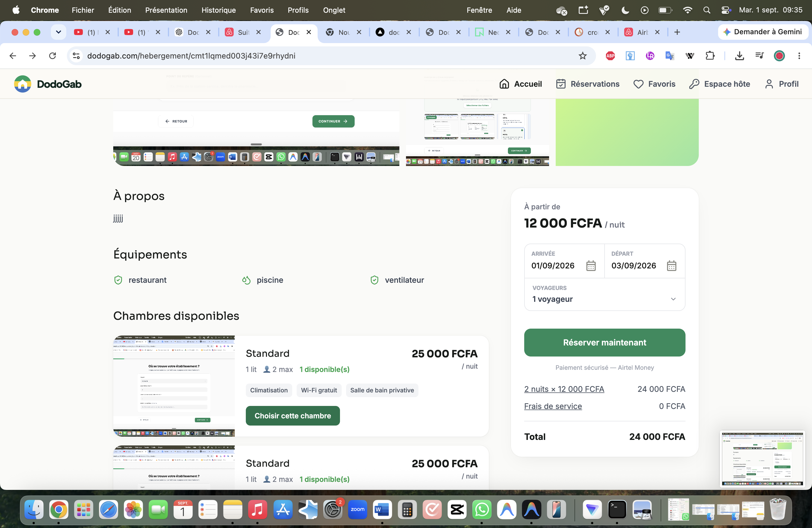Toggle the Focus moon icon
812x528 pixels.
(x=625, y=10)
